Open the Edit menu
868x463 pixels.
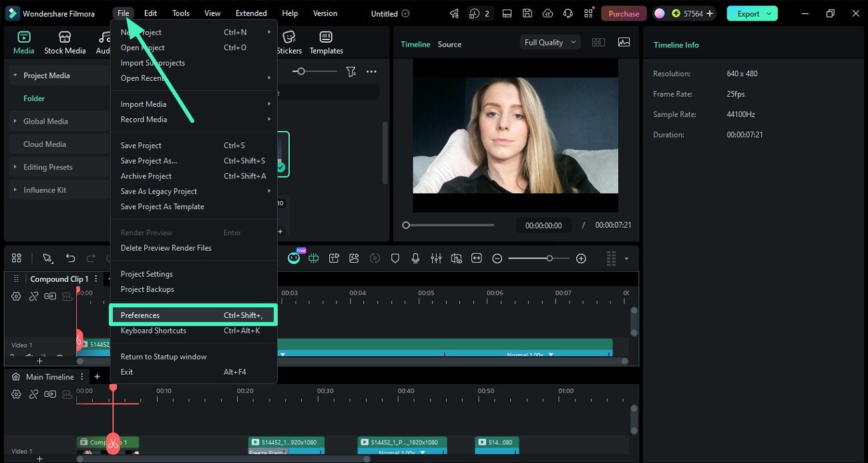(x=151, y=13)
